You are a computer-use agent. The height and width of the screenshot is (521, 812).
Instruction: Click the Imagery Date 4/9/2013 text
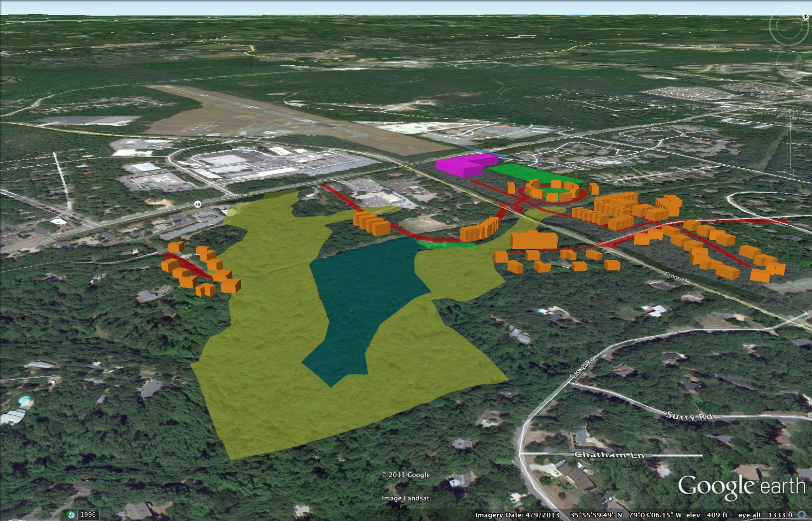coord(517,515)
